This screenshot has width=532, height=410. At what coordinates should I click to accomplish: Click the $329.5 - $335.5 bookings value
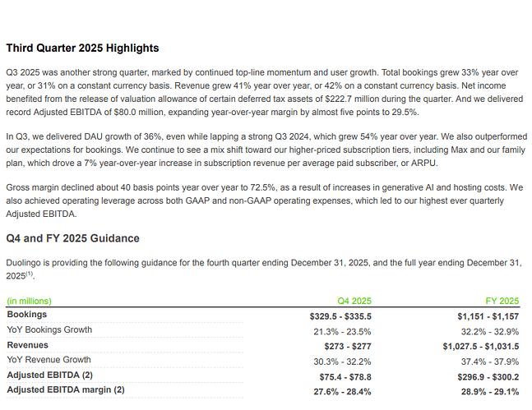pyautogui.click(x=340, y=316)
